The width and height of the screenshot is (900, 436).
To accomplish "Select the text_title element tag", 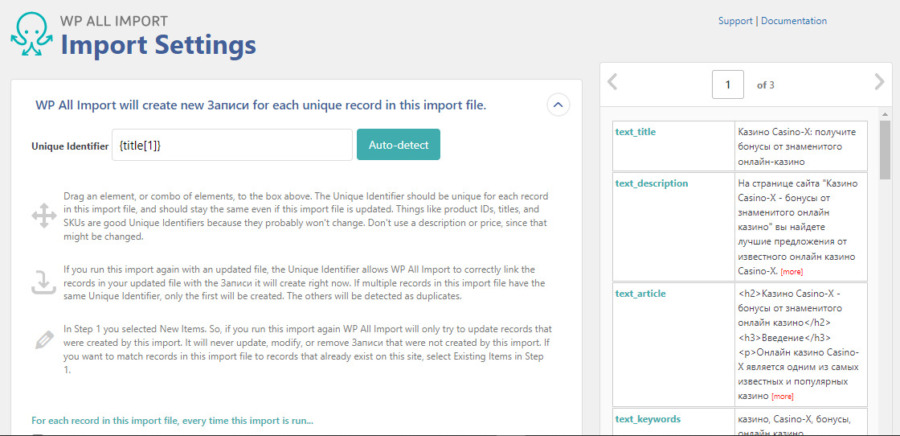I will click(635, 132).
